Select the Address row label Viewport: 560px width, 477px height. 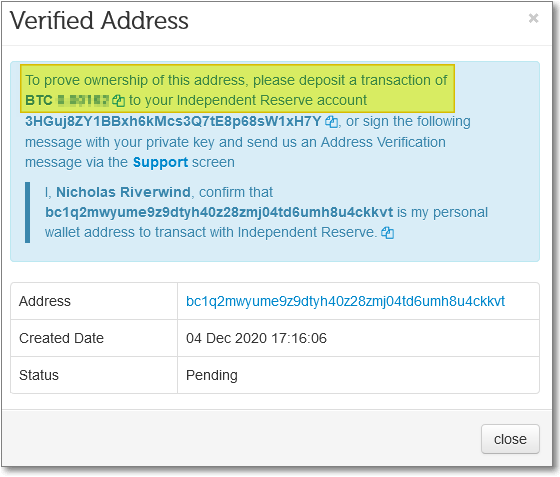tap(45, 301)
